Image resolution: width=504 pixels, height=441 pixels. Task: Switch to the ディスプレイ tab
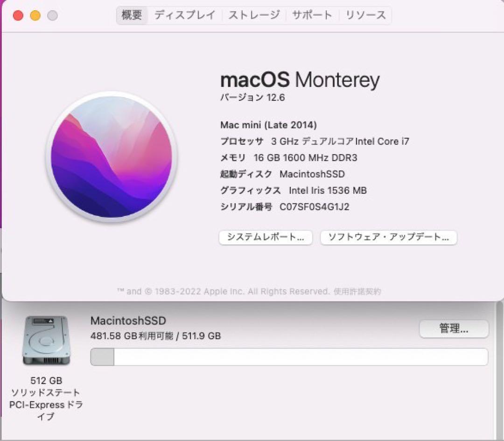pos(185,15)
